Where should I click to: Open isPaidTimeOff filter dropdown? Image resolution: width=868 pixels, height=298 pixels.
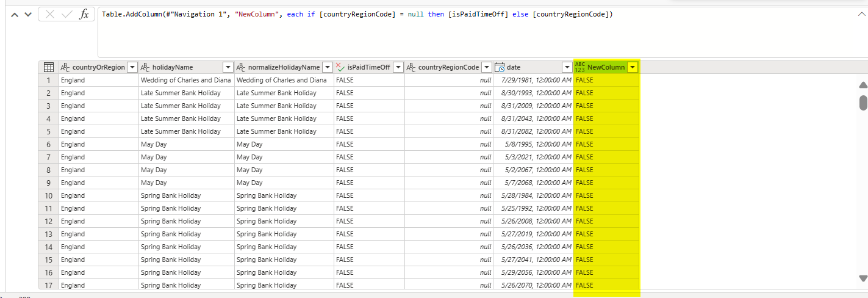click(398, 67)
